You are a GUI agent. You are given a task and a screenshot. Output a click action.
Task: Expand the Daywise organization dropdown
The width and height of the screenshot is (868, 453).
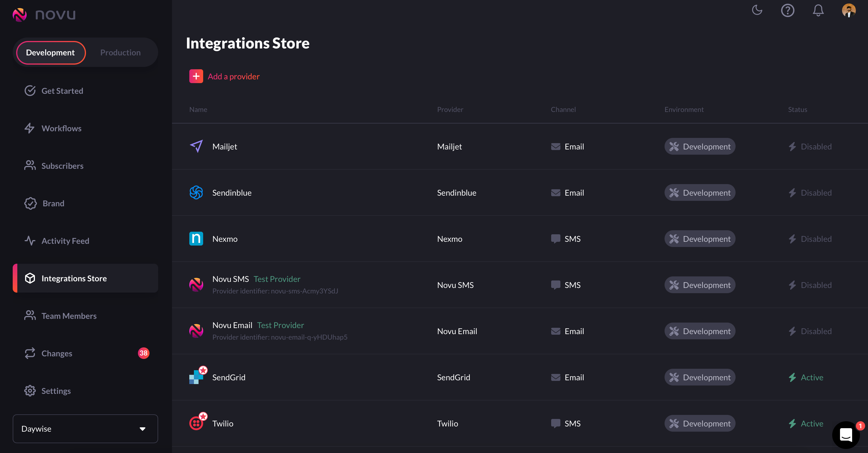(x=85, y=428)
